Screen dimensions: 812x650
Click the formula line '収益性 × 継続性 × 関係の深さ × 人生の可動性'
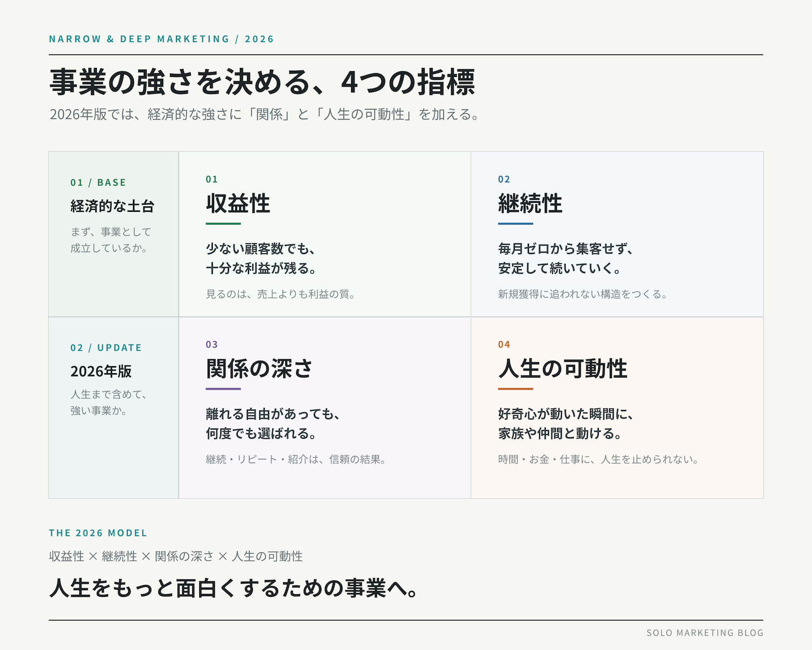176,556
